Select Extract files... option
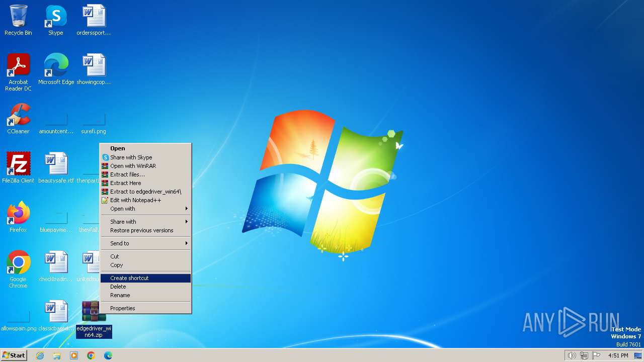 145,174
